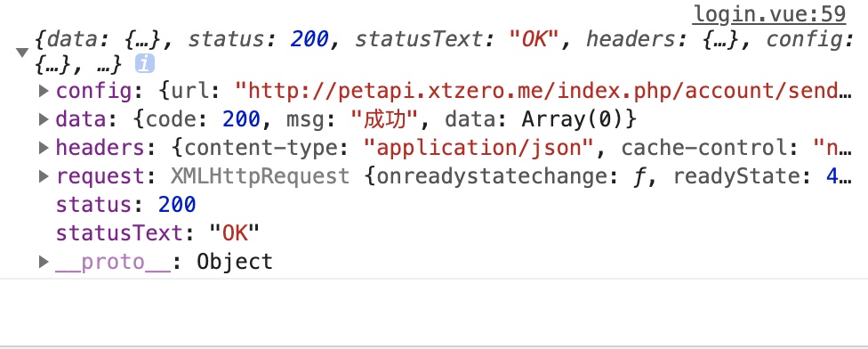The image size is (868, 349).
Task: Click the statusText "OK" value
Action: [x=234, y=233]
